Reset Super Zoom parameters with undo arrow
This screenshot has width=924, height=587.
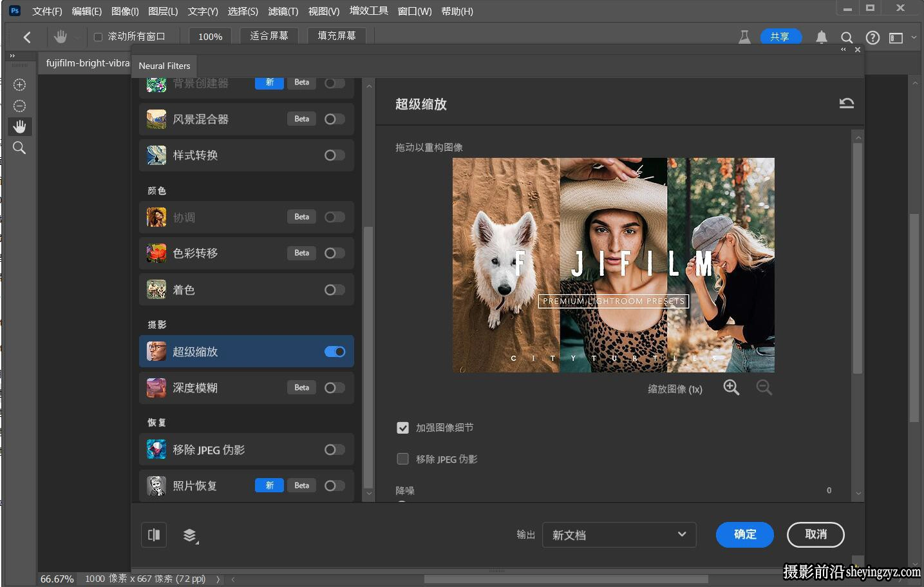(x=847, y=103)
